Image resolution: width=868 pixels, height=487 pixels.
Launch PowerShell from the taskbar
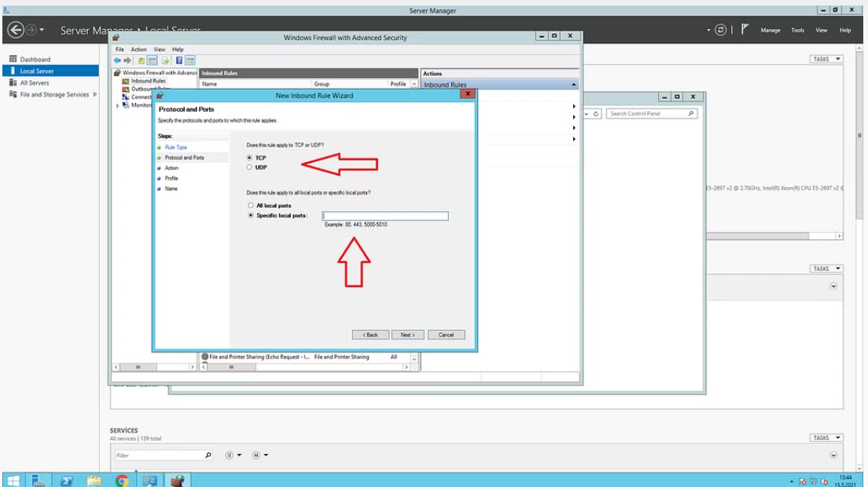(66, 481)
